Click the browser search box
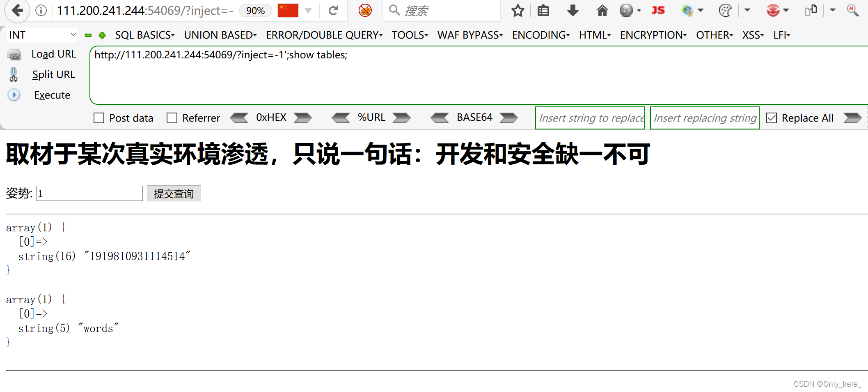868x392 pixels. pos(442,10)
